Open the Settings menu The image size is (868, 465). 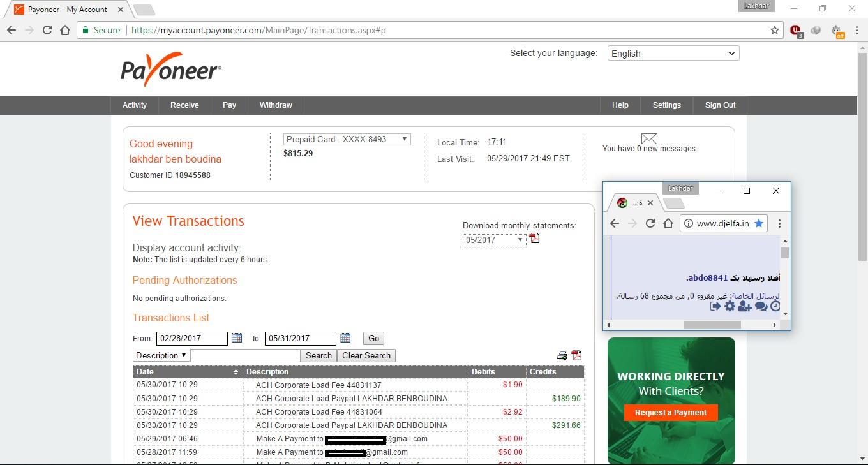(x=666, y=105)
